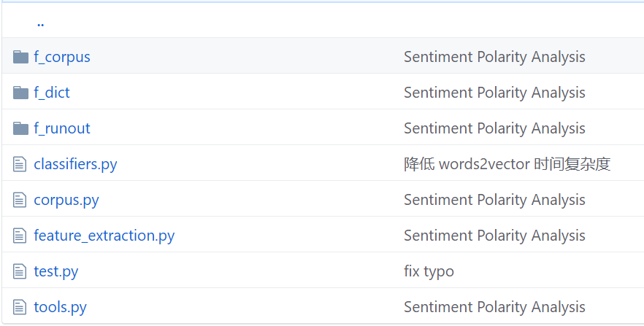View the "fix typo" commit message

pyautogui.click(x=429, y=271)
